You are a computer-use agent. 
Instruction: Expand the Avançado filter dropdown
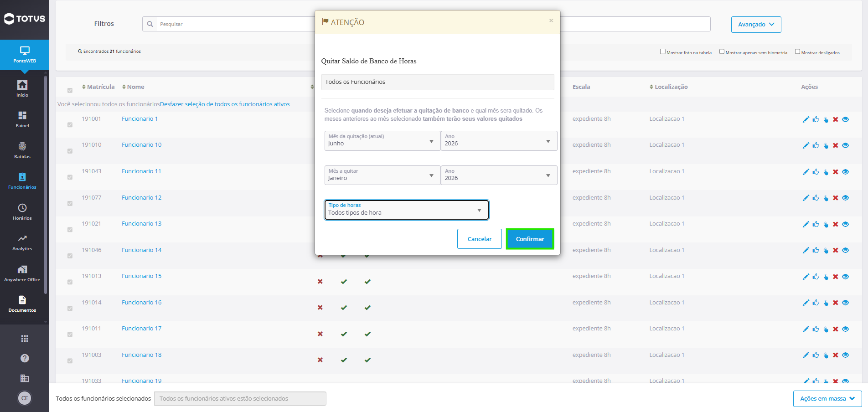756,25
